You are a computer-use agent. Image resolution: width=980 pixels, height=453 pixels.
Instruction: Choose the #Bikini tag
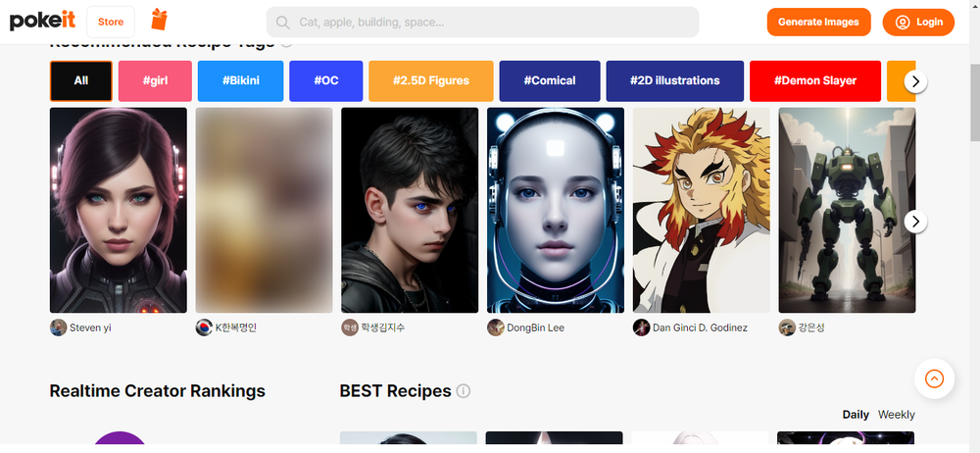[x=241, y=80]
